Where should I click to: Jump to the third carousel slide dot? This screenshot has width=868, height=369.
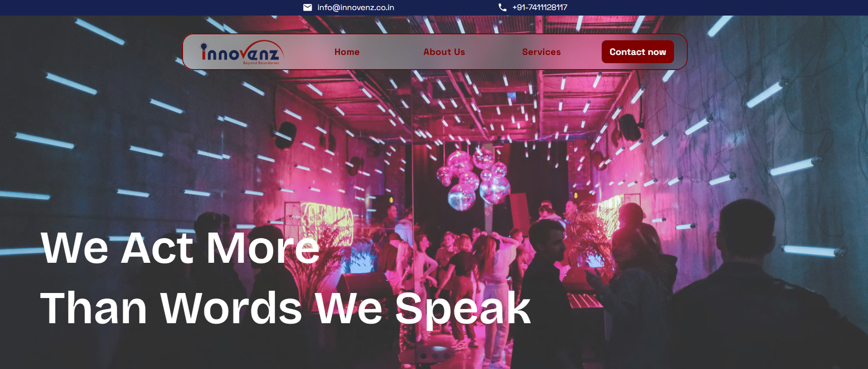tap(447, 356)
